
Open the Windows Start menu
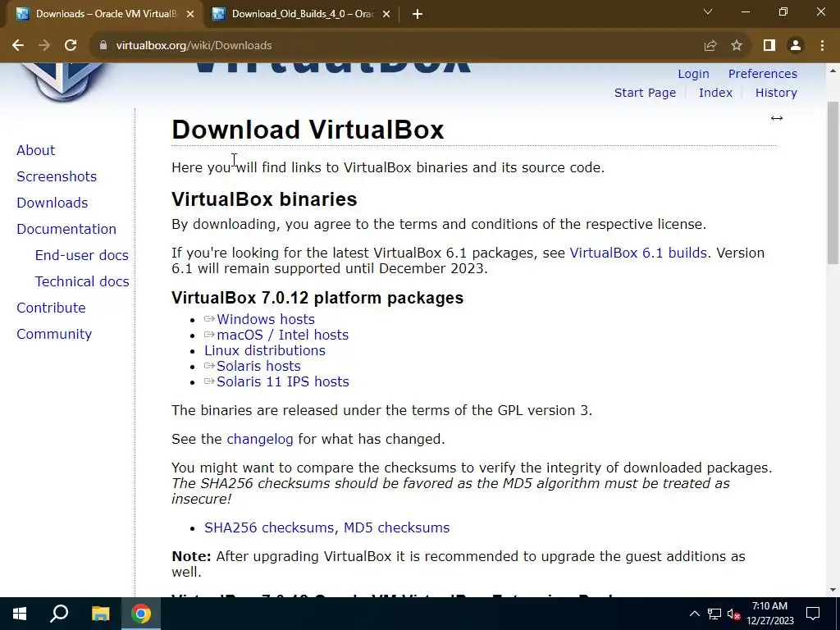[x=20, y=614]
